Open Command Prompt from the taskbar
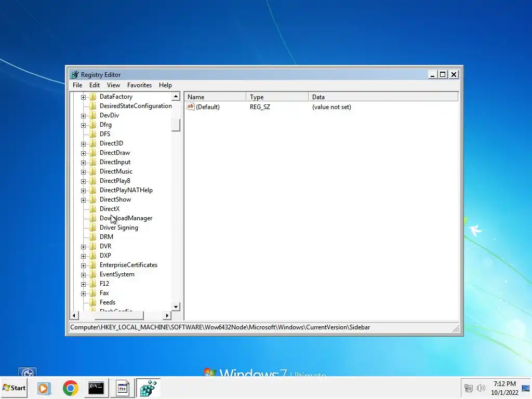Screen dimensions: 532x399 96,388
